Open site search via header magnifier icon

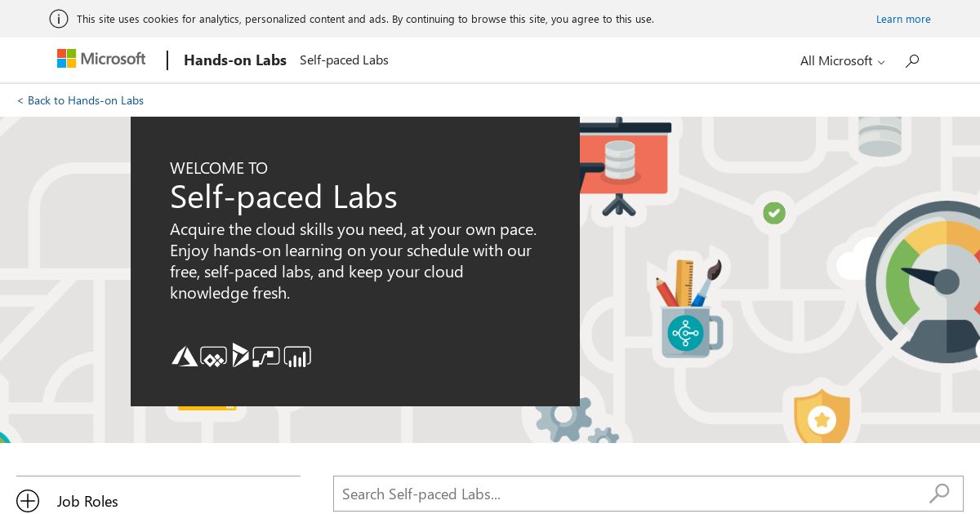(912, 60)
